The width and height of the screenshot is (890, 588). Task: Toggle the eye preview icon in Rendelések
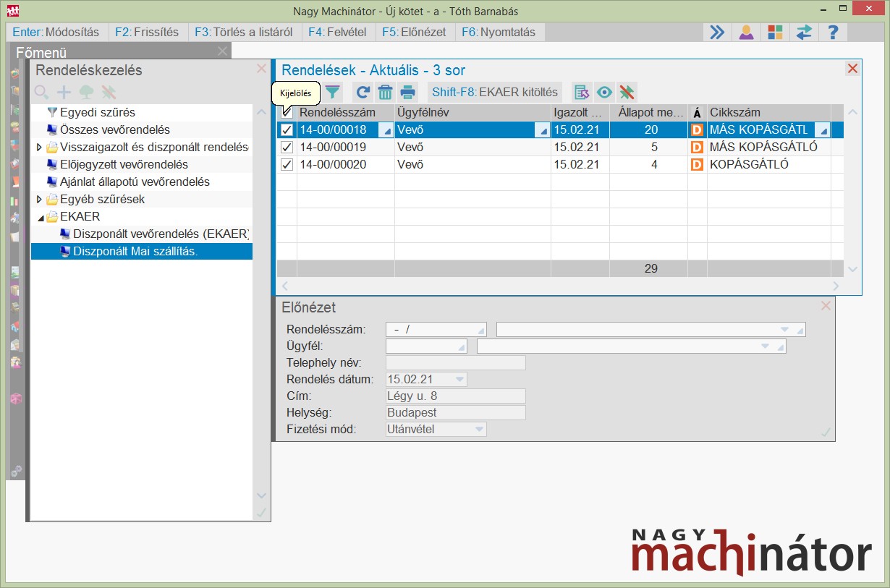tap(604, 92)
